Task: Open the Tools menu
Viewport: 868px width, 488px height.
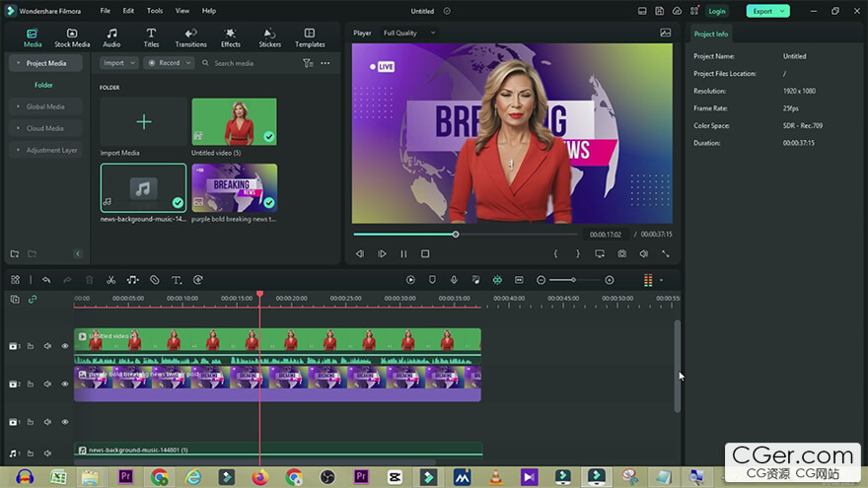Action: pyautogui.click(x=155, y=11)
